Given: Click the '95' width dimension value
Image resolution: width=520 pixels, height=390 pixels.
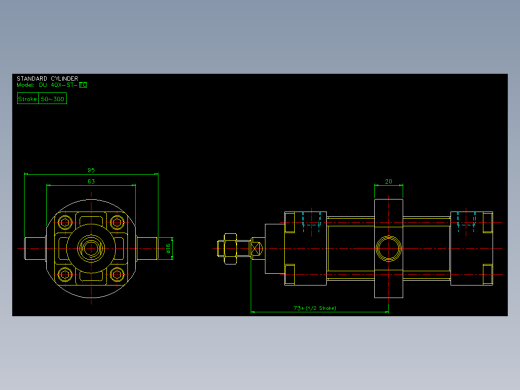Looking at the screenshot, I should (91, 170).
